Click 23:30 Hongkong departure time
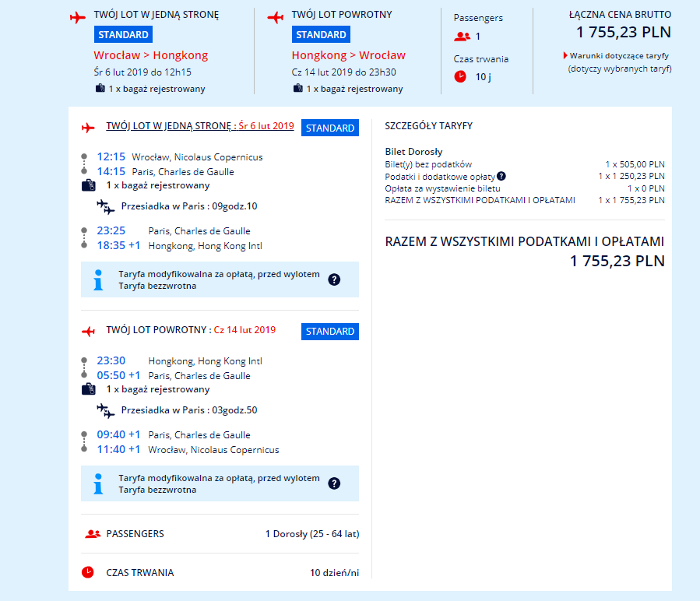 click(x=111, y=360)
